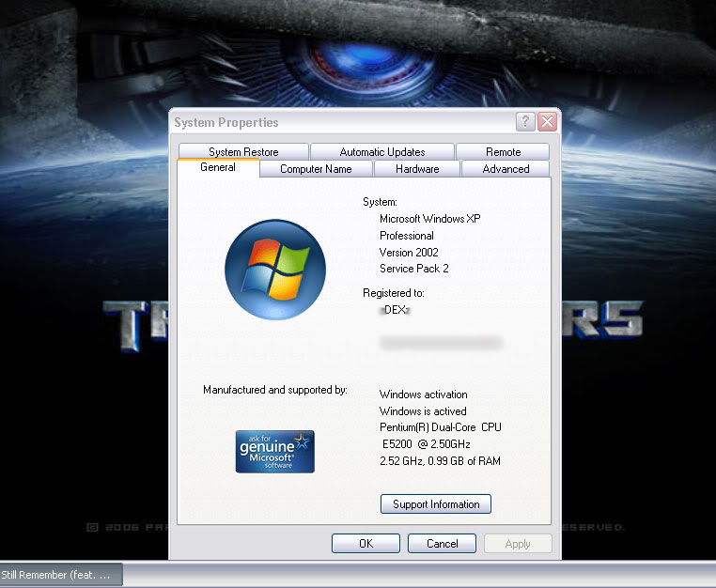Click the 'E5200 @ 2.50GHz' text
This screenshot has width=716, height=588.
tap(427, 443)
